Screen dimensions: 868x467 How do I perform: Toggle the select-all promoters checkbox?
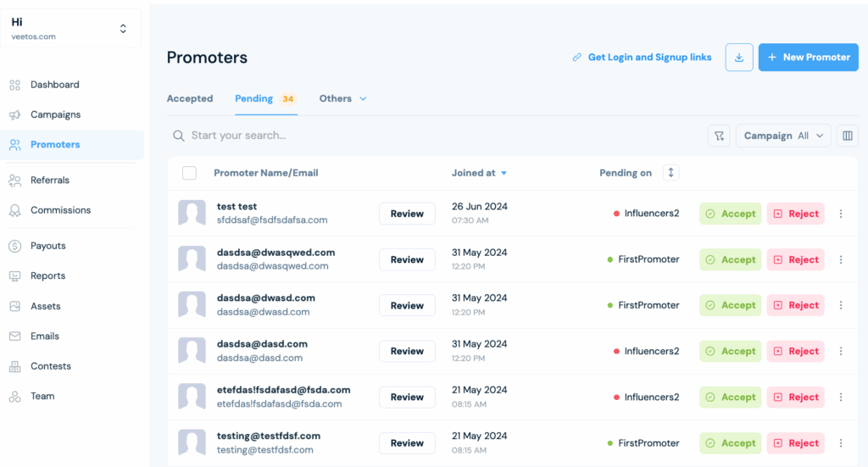[189, 173]
